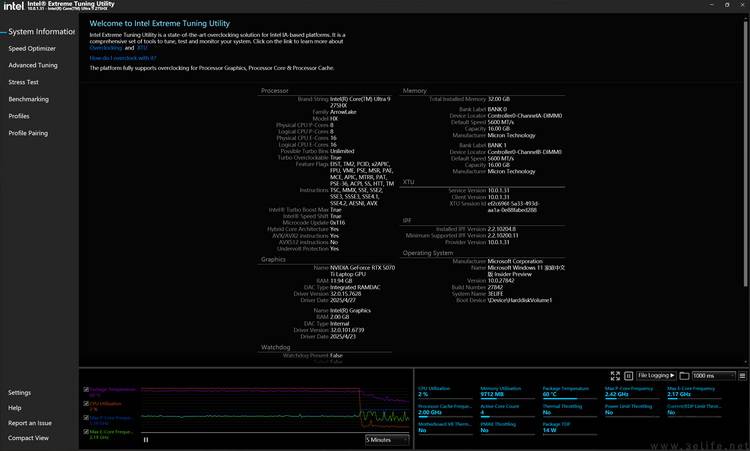This screenshot has height=451, width=750.
Task: Select the Processor Cache Frequency monitor tile
Action: tap(444, 410)
